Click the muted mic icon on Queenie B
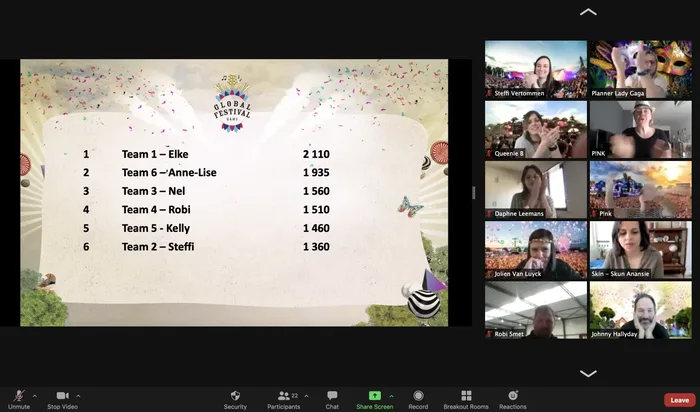Image resolution: width=700 pixels, height=412 pixels. tap(490, 154)
